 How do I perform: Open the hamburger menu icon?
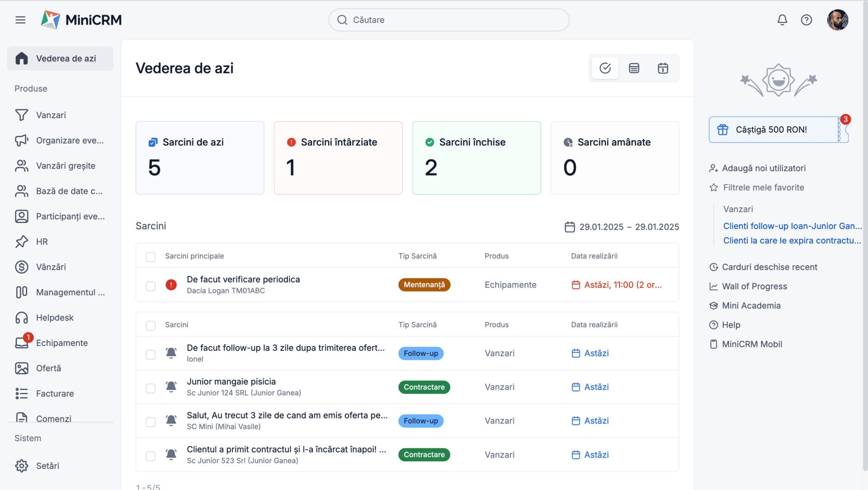pos(20,20)
